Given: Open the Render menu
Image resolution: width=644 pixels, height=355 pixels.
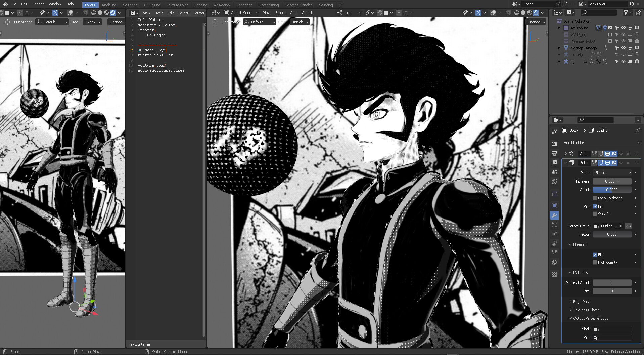Looking at the screenshot, I should click(38, 4).
